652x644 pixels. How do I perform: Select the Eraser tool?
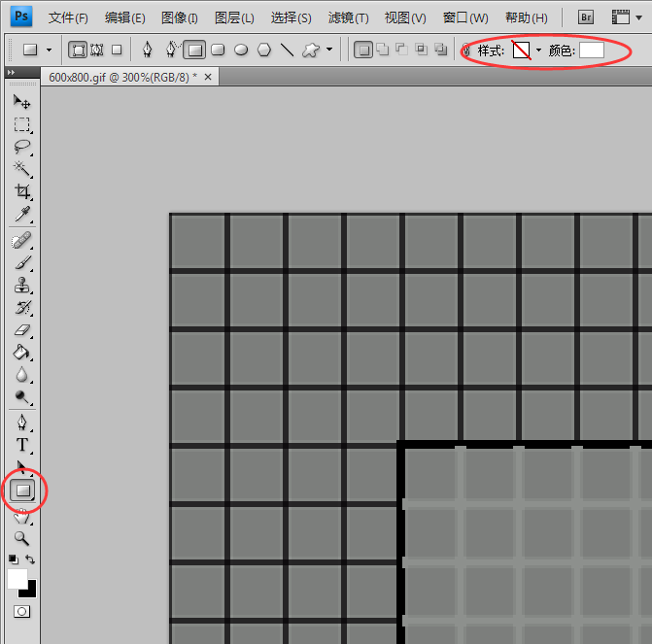tap(21, 330)
